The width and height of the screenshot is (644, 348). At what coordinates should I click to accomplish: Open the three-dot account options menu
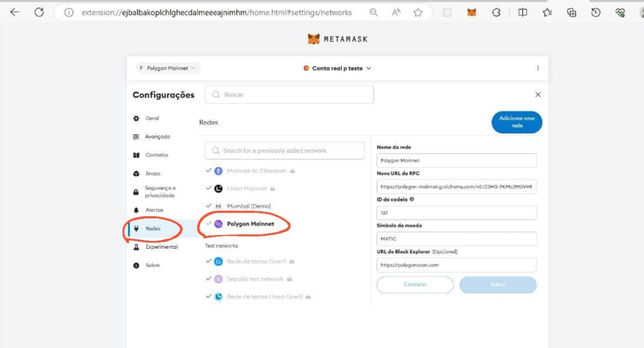pyautogui.click(x=538, y=68)
